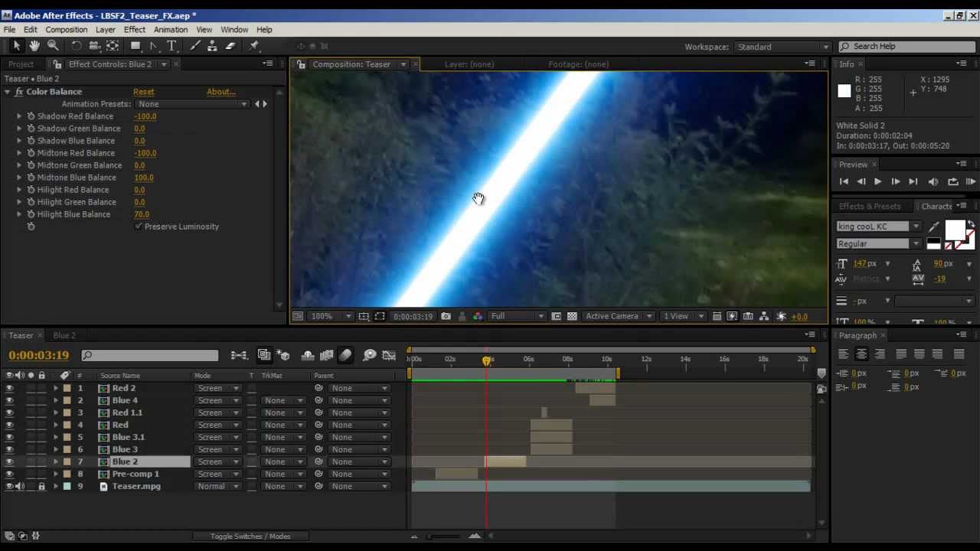Open the Composition menu

click(66, 30)
